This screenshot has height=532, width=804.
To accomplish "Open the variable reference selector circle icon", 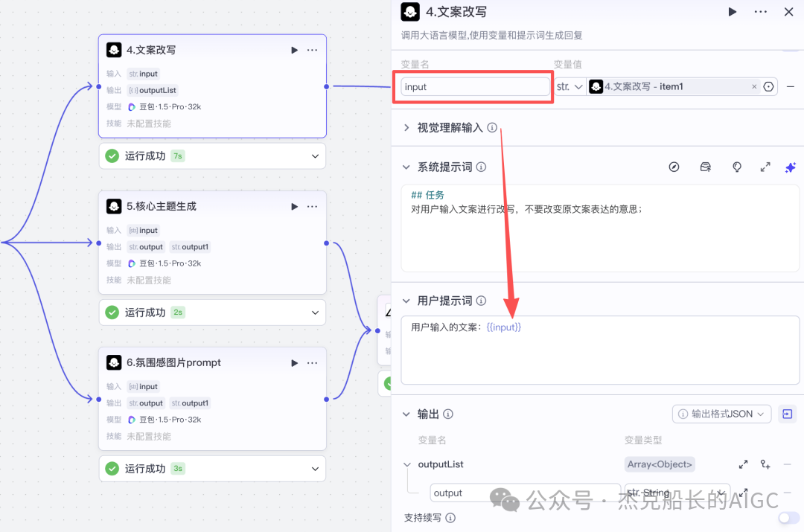I will pos(768,86).
